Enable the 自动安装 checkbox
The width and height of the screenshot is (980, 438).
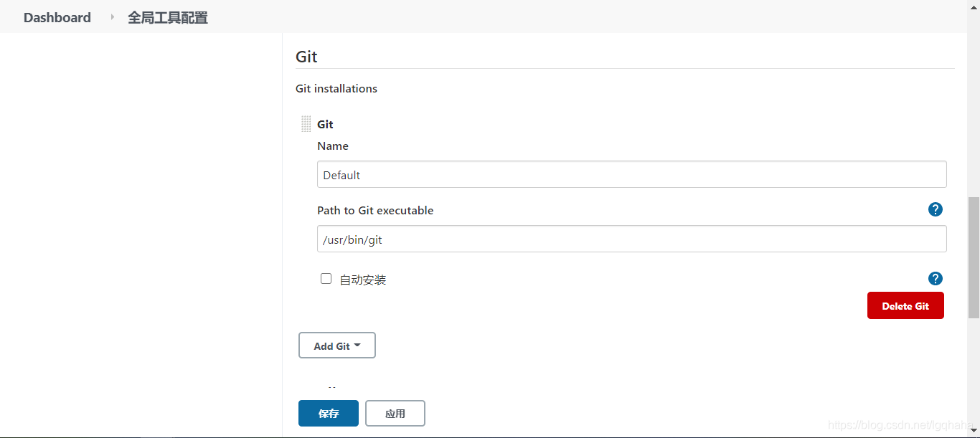pos(326,279)
